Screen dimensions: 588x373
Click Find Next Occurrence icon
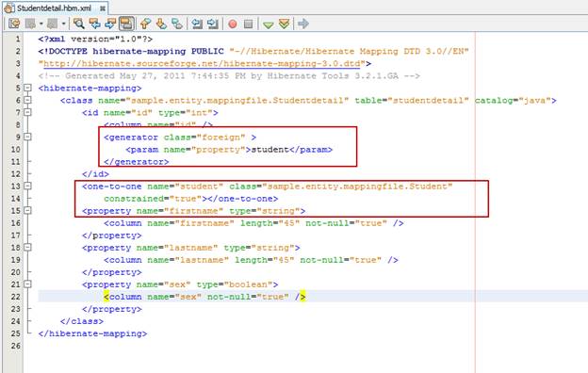(x=110, y=24)
